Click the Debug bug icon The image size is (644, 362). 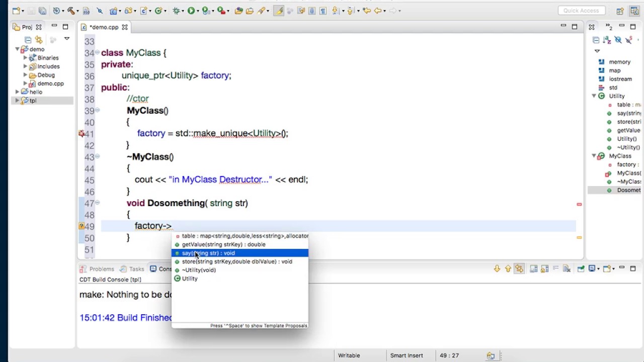(x=176, y=11)
